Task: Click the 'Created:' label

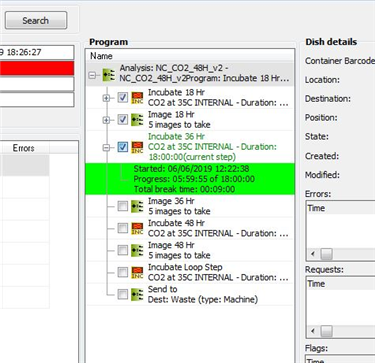Action: (322, 156)
